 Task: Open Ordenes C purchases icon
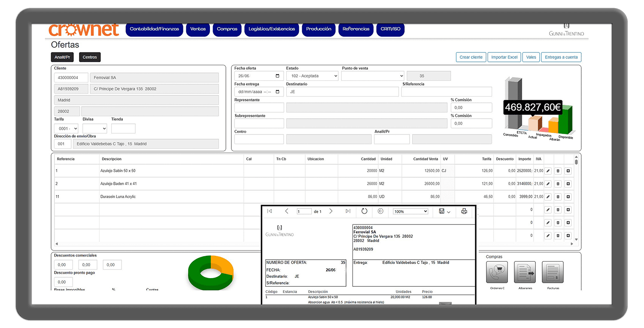tap(497, 272)
